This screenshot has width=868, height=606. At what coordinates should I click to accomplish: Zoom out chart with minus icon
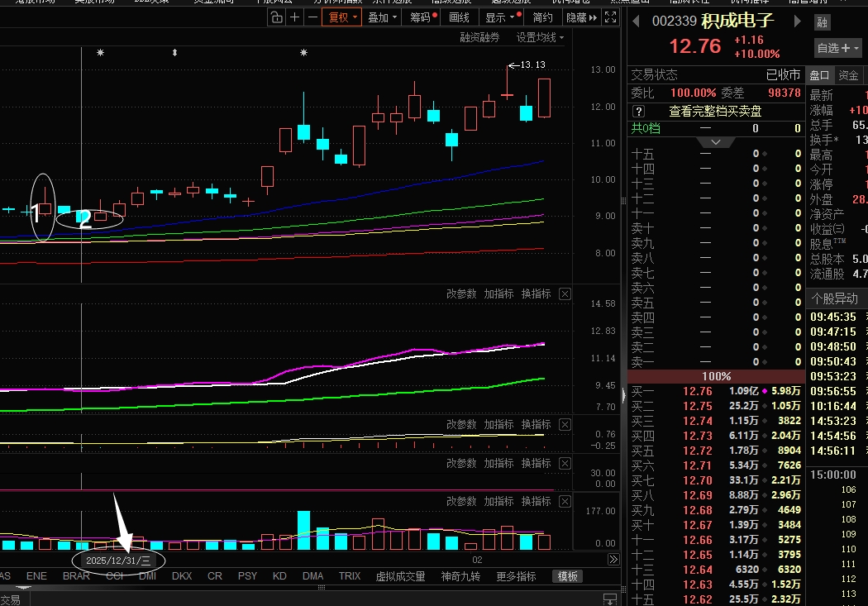(x=312, y=17)
